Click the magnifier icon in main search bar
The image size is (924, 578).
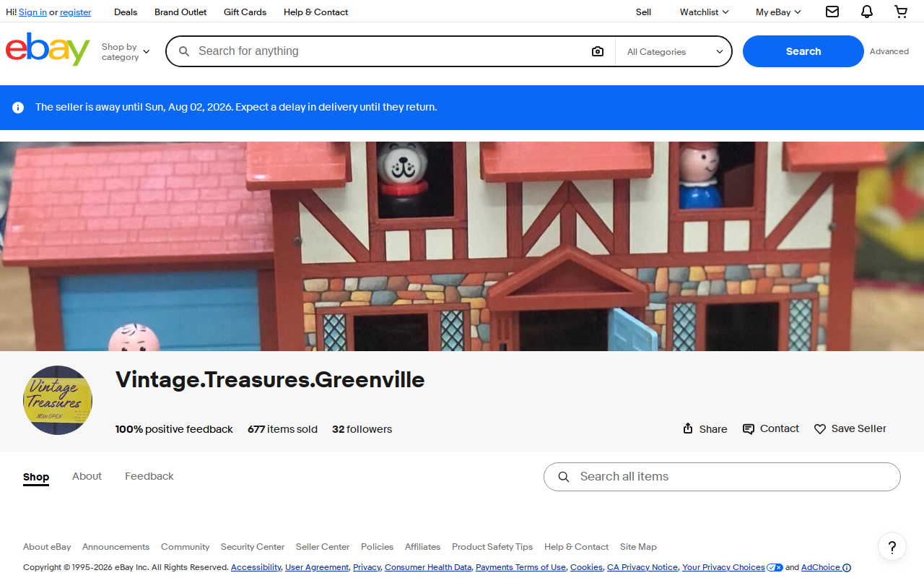pyautogui.click(x=184, y=51)
